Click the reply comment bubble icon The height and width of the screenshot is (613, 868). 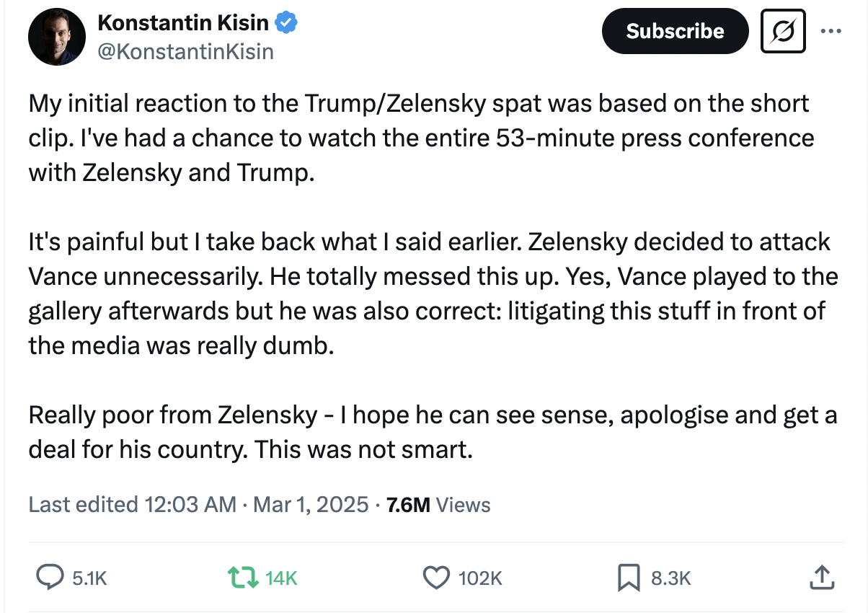(49, 577)
